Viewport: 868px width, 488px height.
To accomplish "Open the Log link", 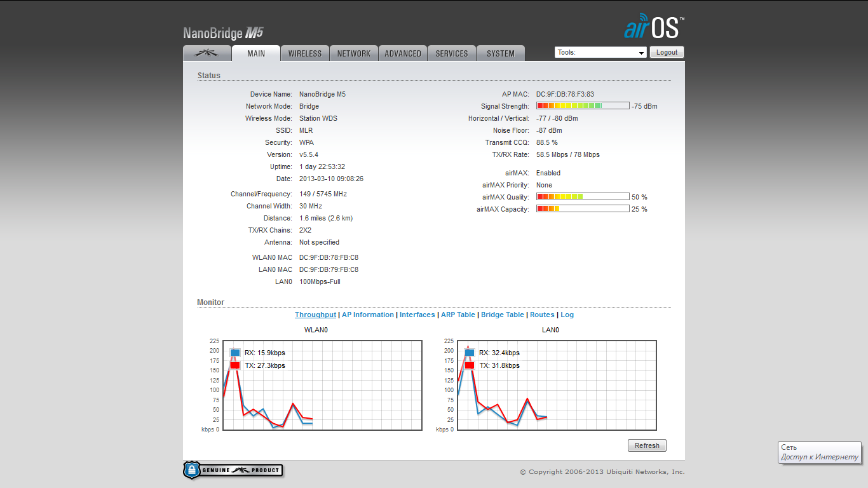I will pyautogui.click(x=567, y=315).
